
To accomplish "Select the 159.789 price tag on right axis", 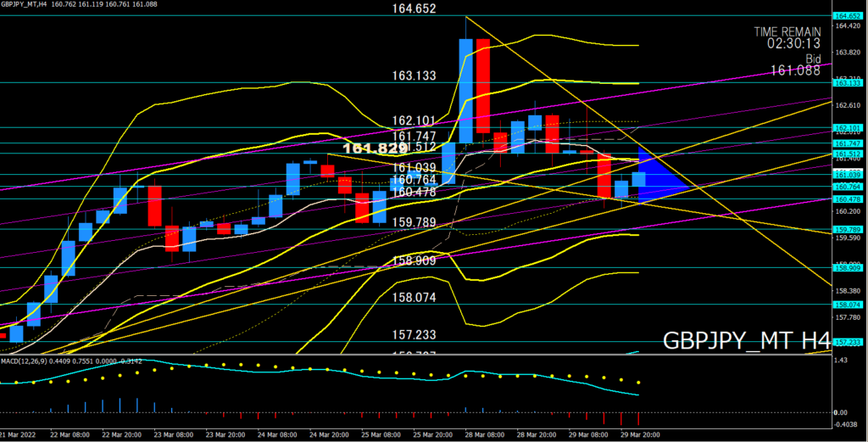I will (x=847, y=229).
